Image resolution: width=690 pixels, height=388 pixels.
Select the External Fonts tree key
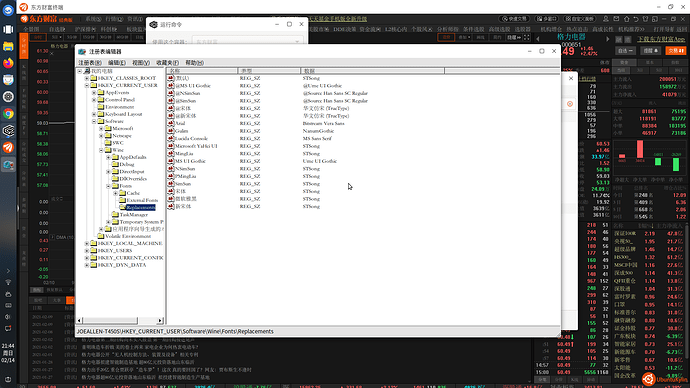coord(142,200)
